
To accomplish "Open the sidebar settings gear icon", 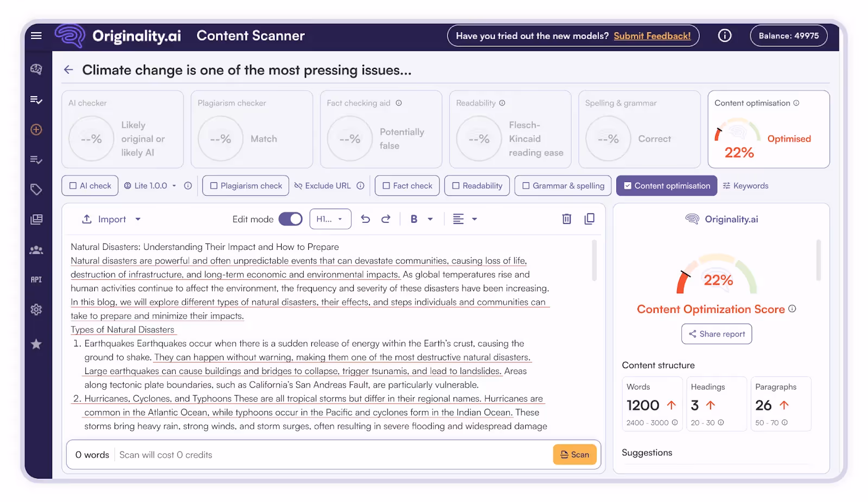I will pos(36,310).
